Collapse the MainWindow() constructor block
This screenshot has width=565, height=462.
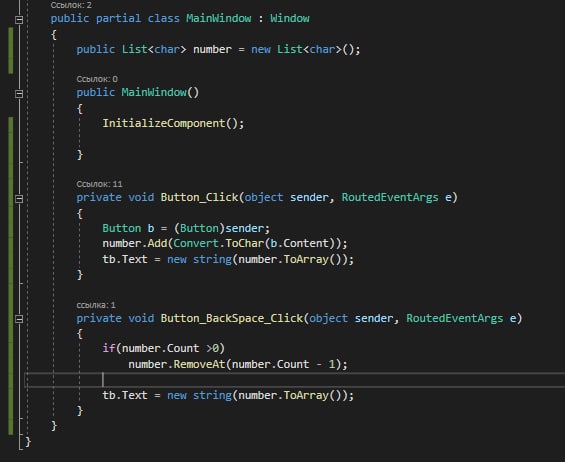tap(19, 94)
